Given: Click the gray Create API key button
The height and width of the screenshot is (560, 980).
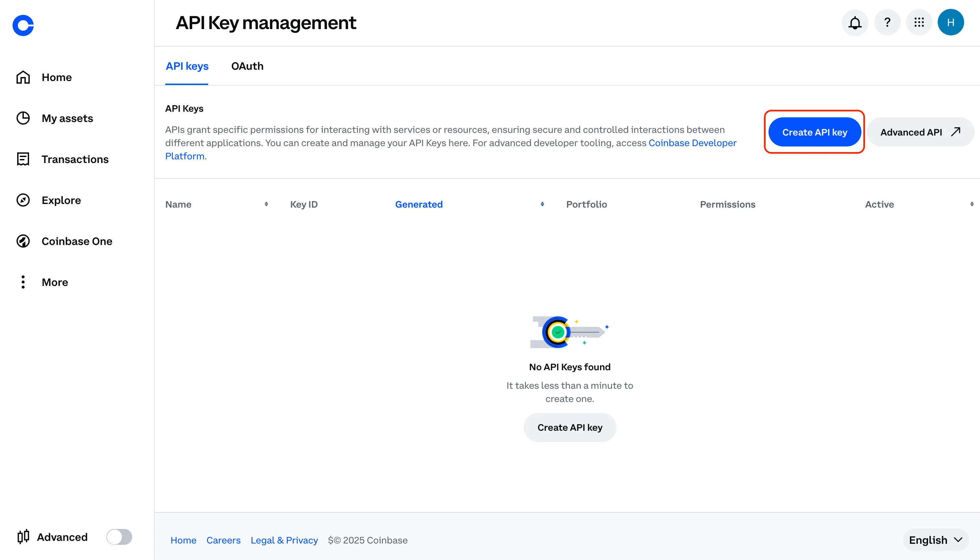Looking at the screenshot, I should (570, 427).
